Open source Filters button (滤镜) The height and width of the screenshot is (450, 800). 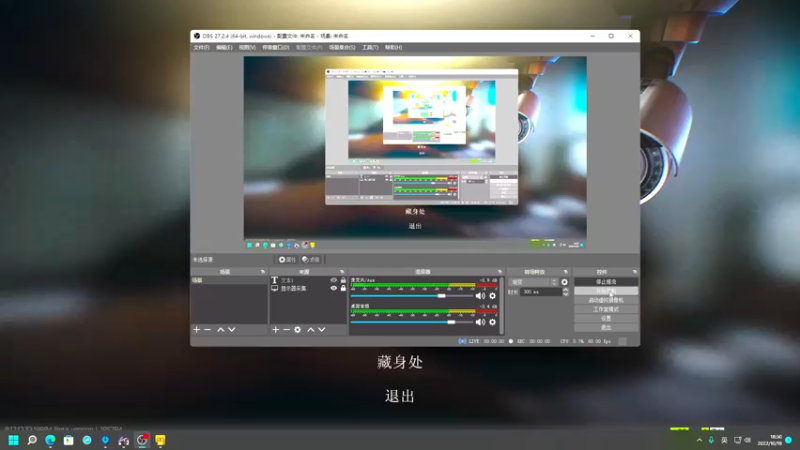[x=311, y=260]
